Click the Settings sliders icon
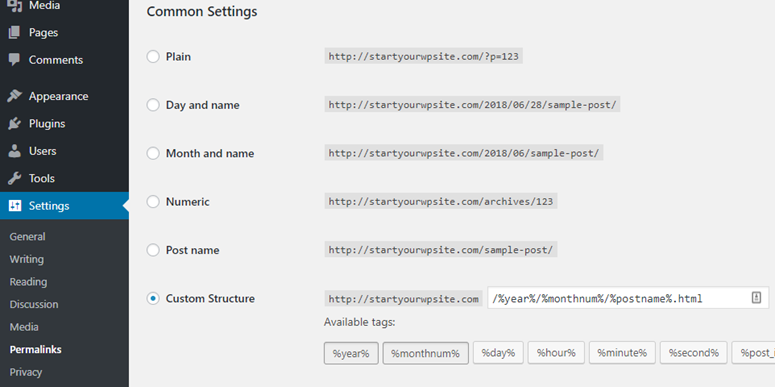 point(15,206)
